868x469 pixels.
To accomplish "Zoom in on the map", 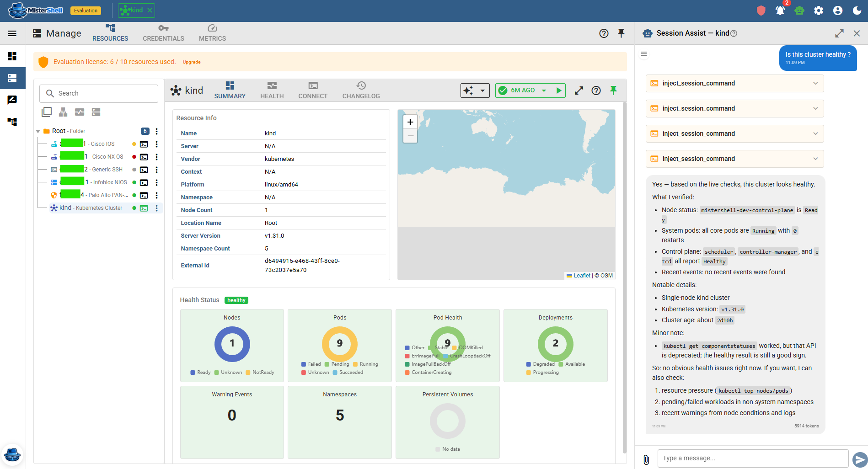I will 410,122.
